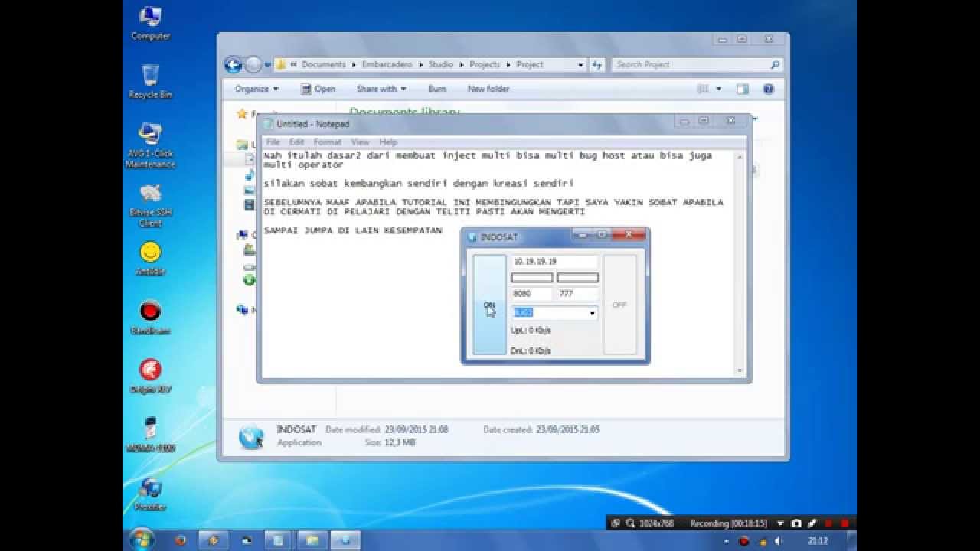Image resolution: width=980 pixels, height=551 pixels.
Task: Click the 8080 port input field
Action: tap(531, 294)
